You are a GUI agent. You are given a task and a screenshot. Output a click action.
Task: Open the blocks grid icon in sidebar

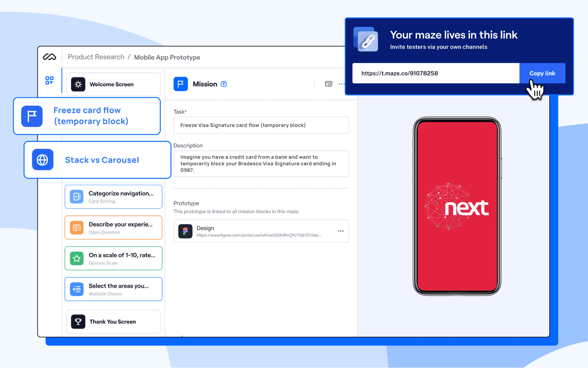(49, 80)
